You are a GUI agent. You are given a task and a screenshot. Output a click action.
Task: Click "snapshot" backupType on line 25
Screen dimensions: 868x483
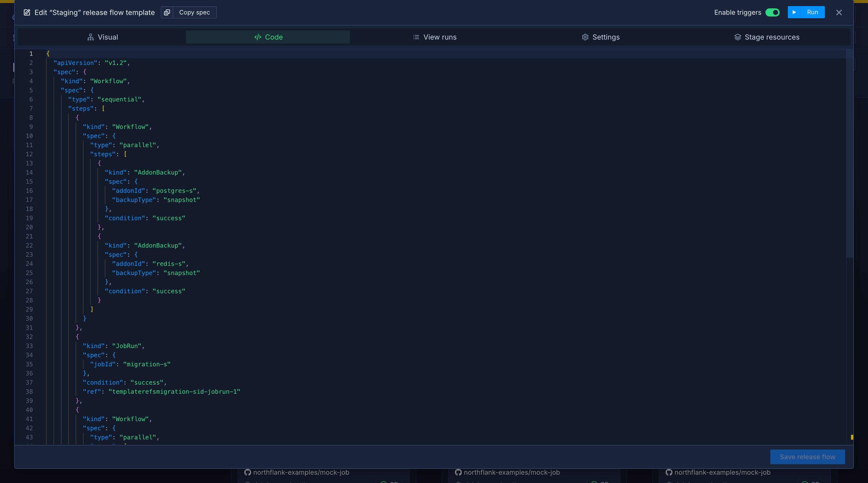click(x=182, y=273)
